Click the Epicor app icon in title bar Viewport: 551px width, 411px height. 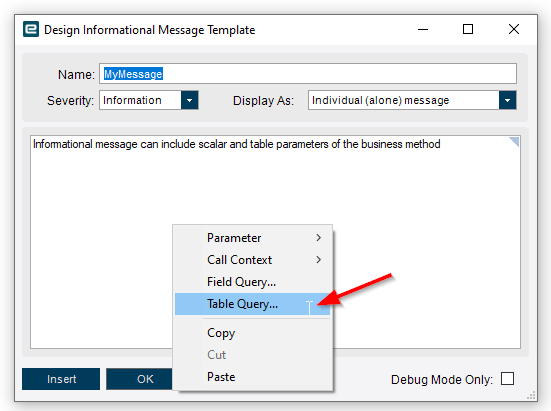point(31,29)
